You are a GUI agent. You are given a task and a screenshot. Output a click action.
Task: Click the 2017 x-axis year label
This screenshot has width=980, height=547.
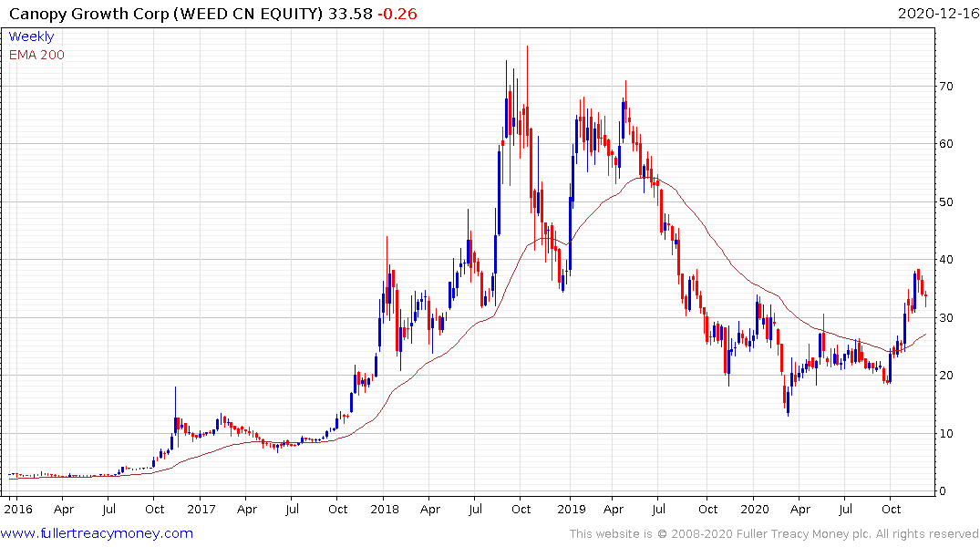pos(201,509)
